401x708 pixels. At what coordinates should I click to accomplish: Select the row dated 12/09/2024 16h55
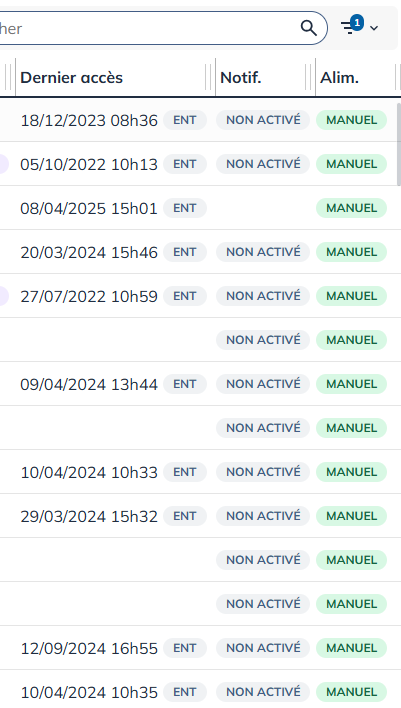pyautogui.click(x=200, y=648)
